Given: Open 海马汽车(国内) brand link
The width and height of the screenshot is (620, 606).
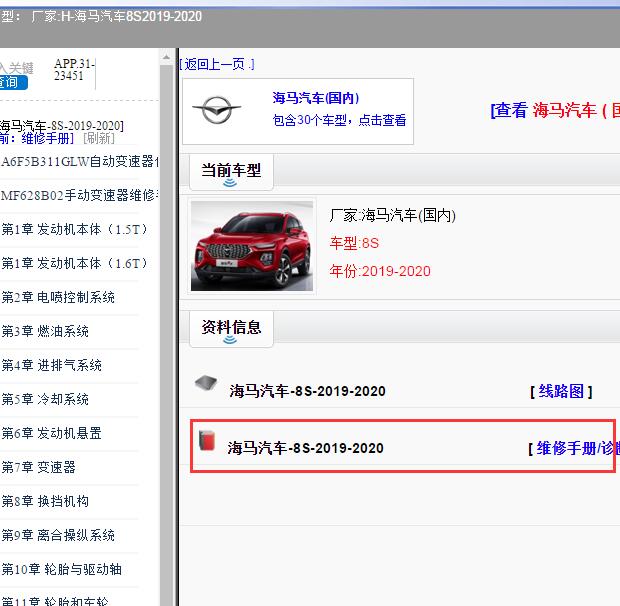Looking at the screenshot, I should pyautogui.click(x=316, y=98).
